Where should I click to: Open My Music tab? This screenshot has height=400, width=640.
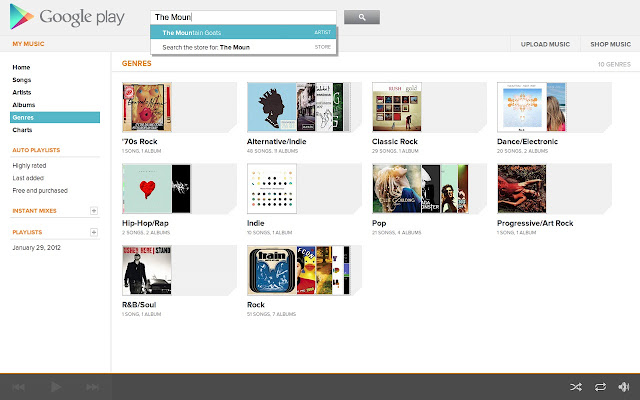[28, 44]
